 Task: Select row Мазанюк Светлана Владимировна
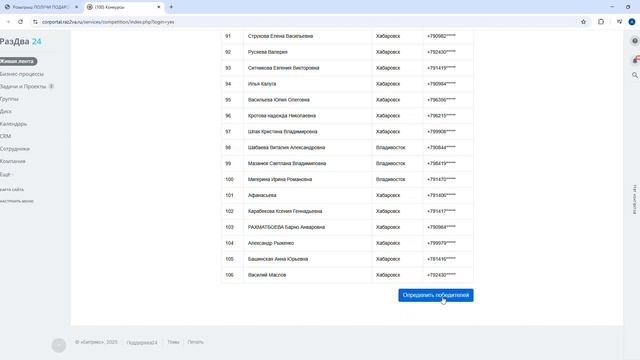click(x=347, y=164)
